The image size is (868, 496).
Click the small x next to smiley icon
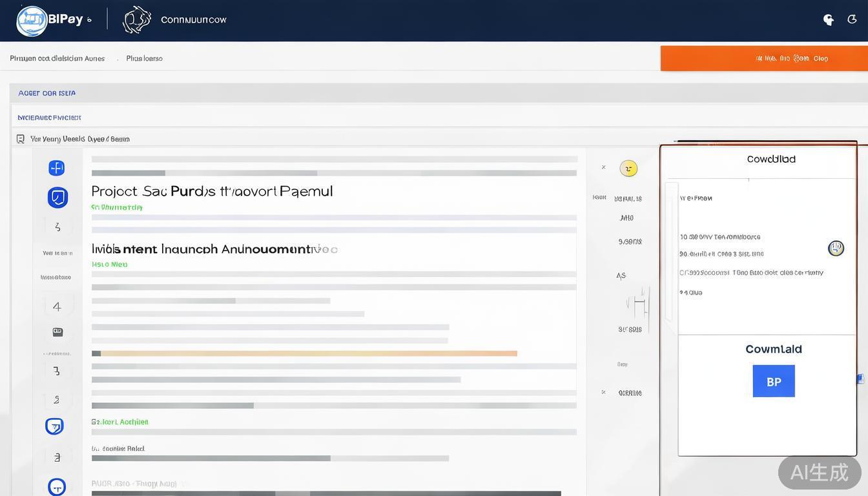click(x=604, y=167)
